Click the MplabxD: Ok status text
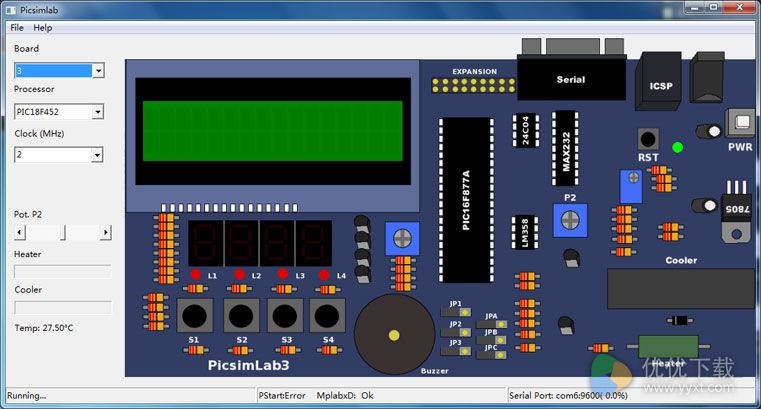This screenshot has width=761, height=409. pos(345,395)
